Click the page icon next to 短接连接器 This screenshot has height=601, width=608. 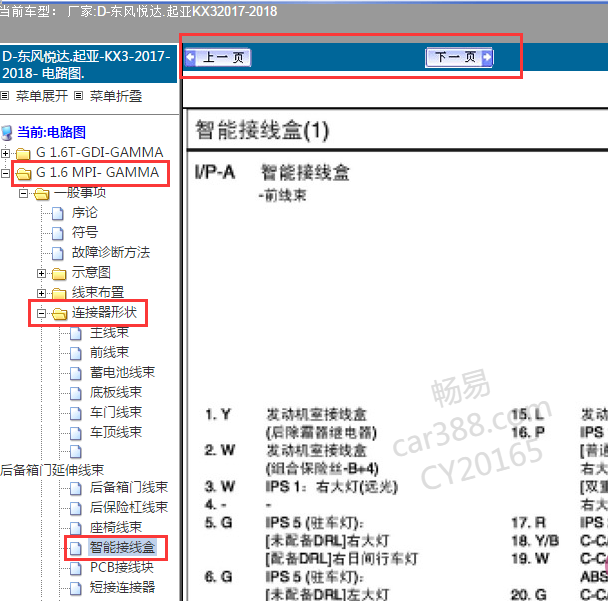76,589
